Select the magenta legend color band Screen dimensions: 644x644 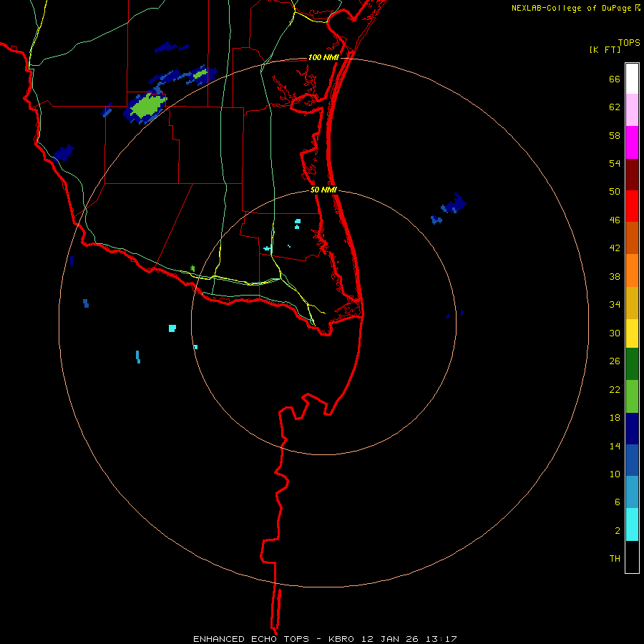click(632, 142)
